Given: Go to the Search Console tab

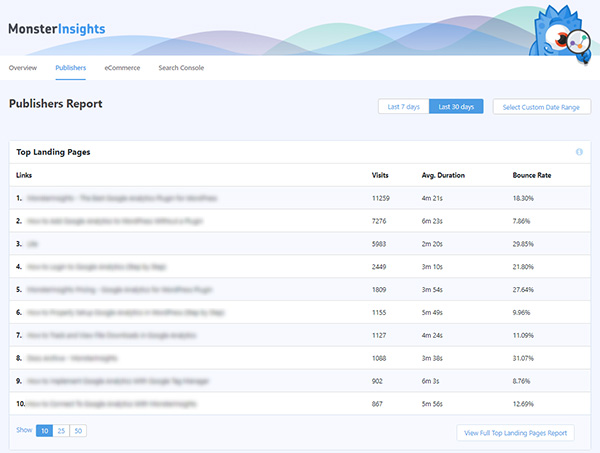Looking at the screenshot, I should tap(181, 68).
